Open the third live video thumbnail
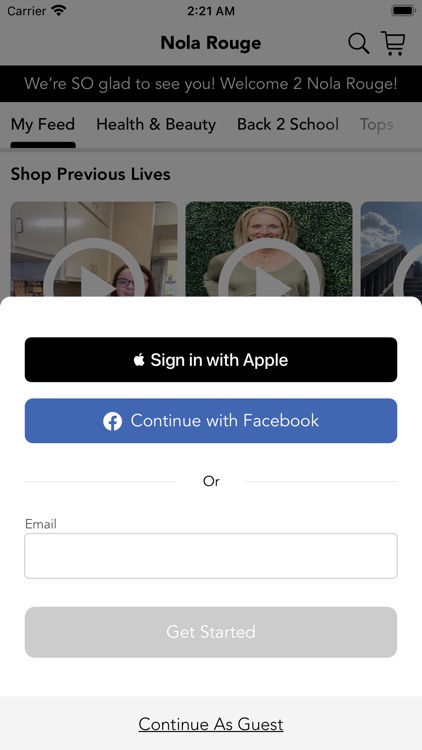This screenshot has height=750, width=422. coord(391,249)
